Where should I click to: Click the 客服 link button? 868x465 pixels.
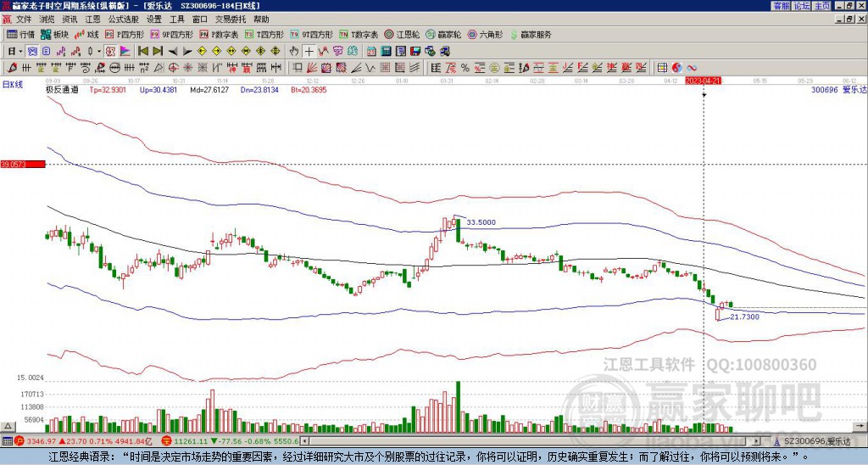click(x=781, y=6)
